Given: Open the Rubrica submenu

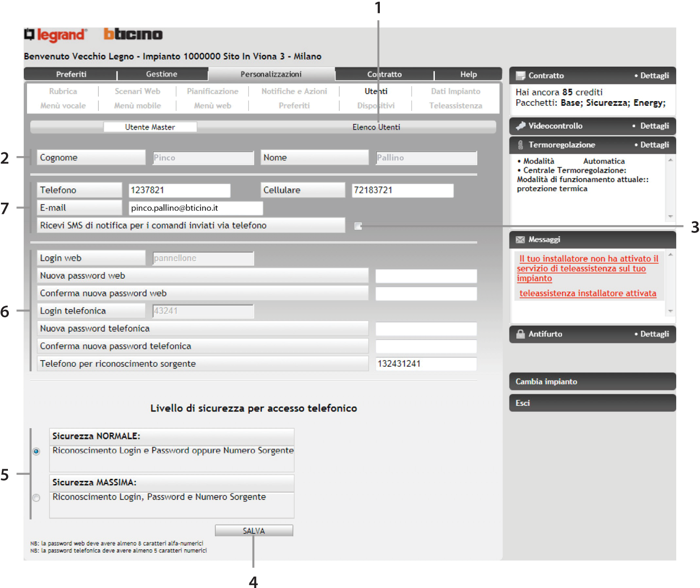Looking at the screenshot, I should [x=63, y=91].
